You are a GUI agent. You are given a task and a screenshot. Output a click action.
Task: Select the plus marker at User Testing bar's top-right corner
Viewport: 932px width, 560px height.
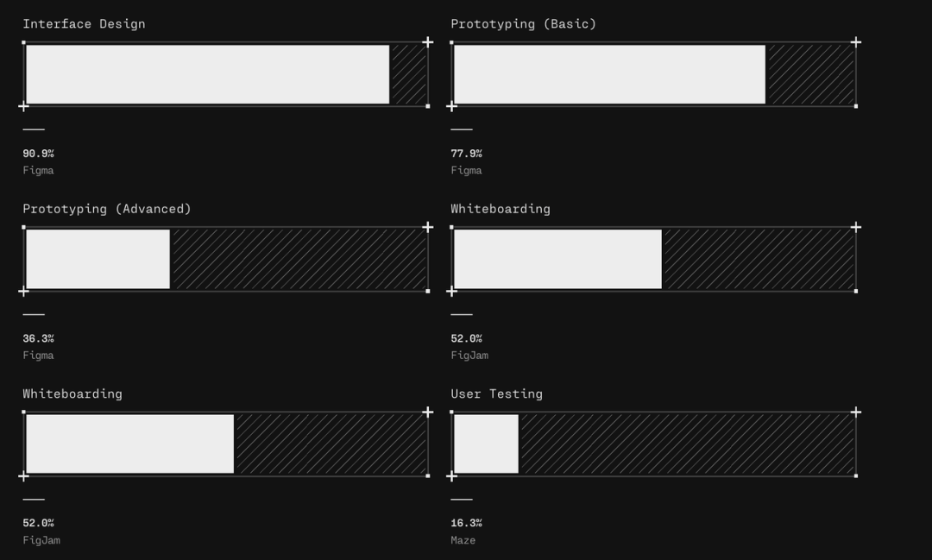[856, 412]
